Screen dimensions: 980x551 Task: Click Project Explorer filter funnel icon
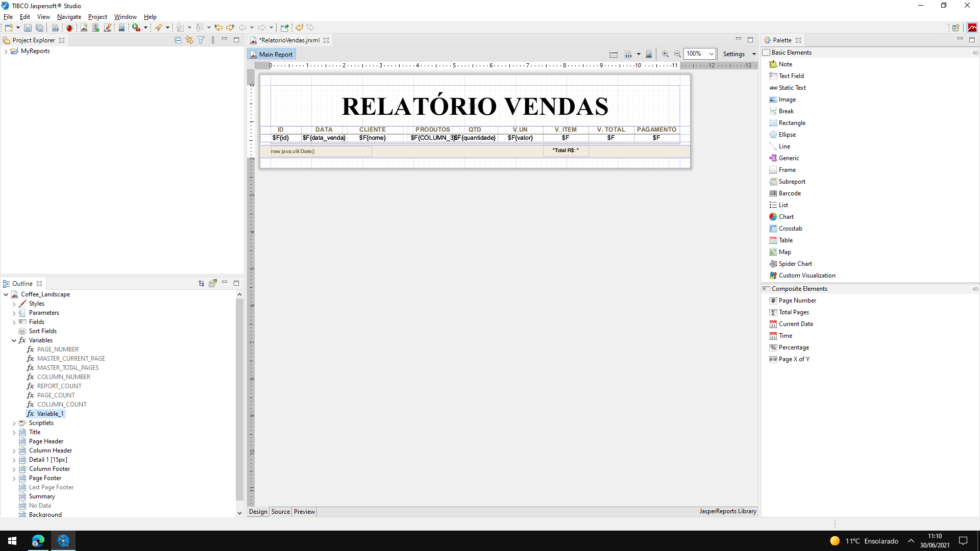(201, 40)
